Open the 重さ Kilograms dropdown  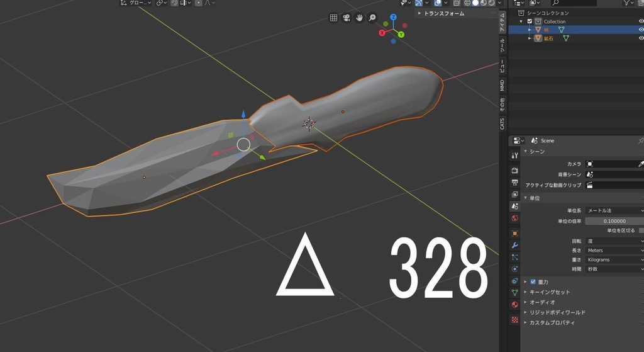point(614,260)
